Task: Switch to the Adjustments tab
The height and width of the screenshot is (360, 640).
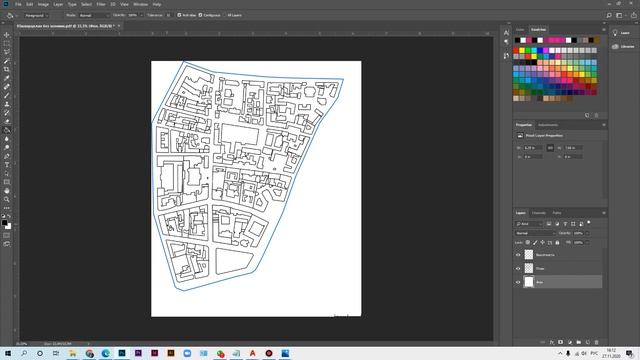Action: (548, 125)
